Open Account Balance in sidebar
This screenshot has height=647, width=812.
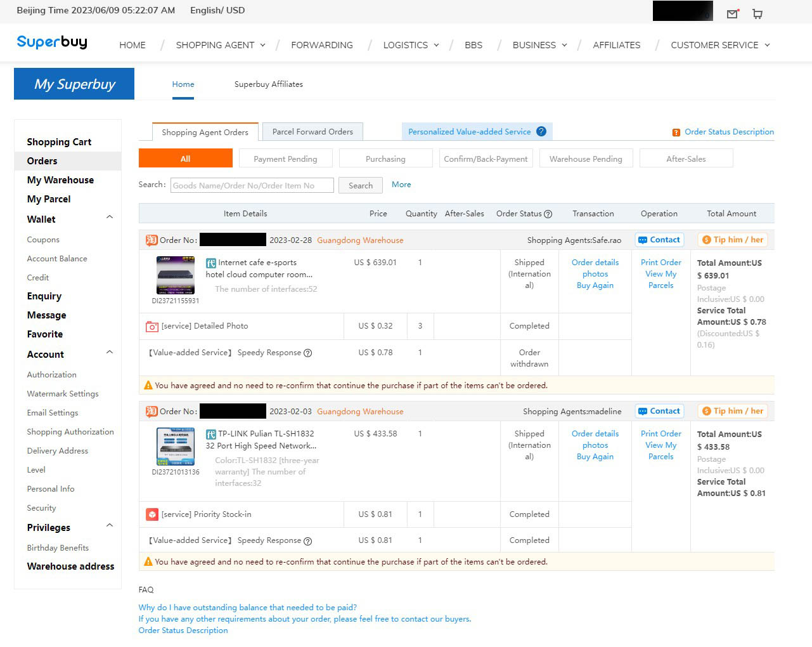[x=57, y=259]
